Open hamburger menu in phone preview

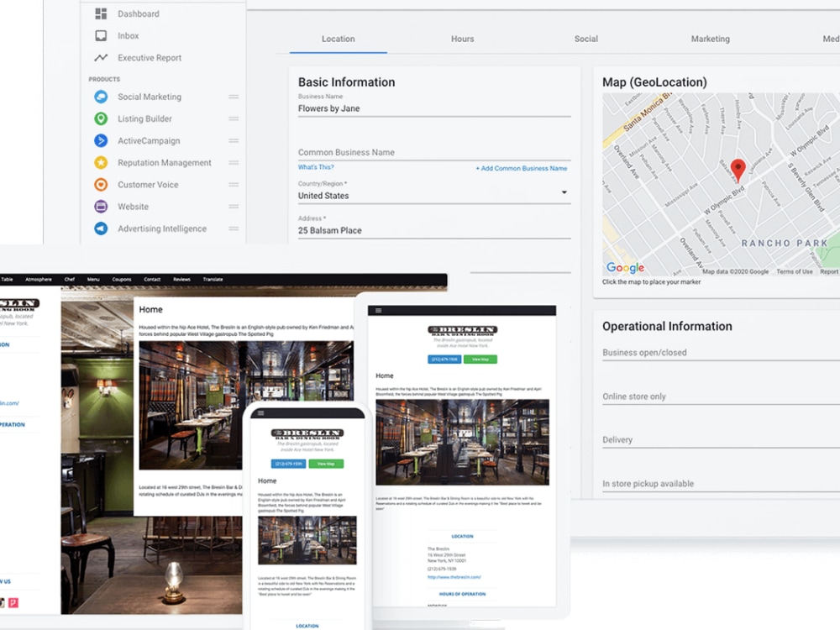261,413
